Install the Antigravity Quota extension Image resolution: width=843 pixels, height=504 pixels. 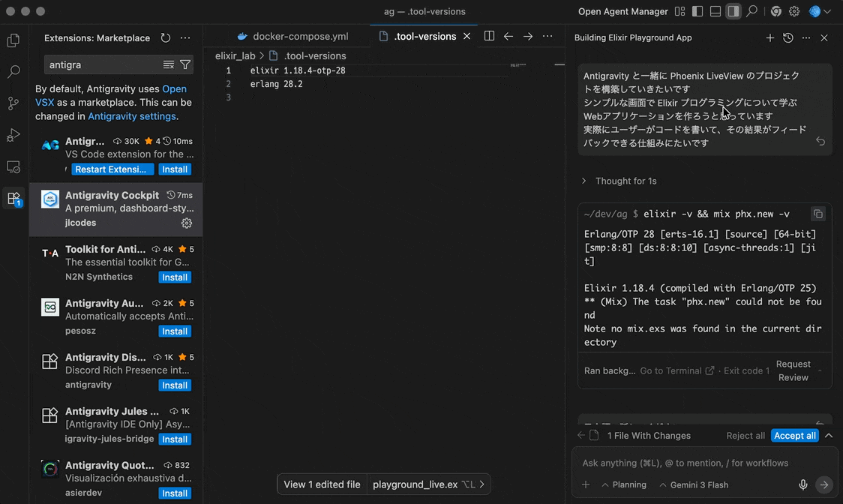point(175,493)
